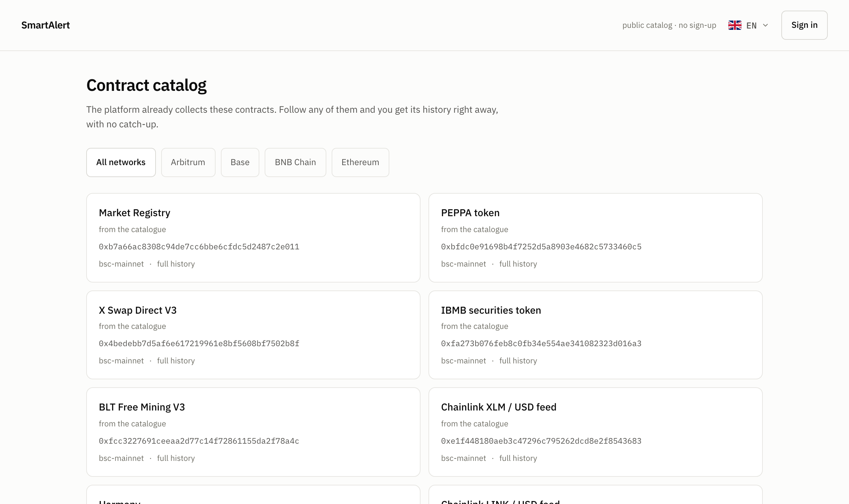This screenshot has height=504, width=849.
Task: Click bsc-mainnet on Market Registry card
Action: (121, 264)
